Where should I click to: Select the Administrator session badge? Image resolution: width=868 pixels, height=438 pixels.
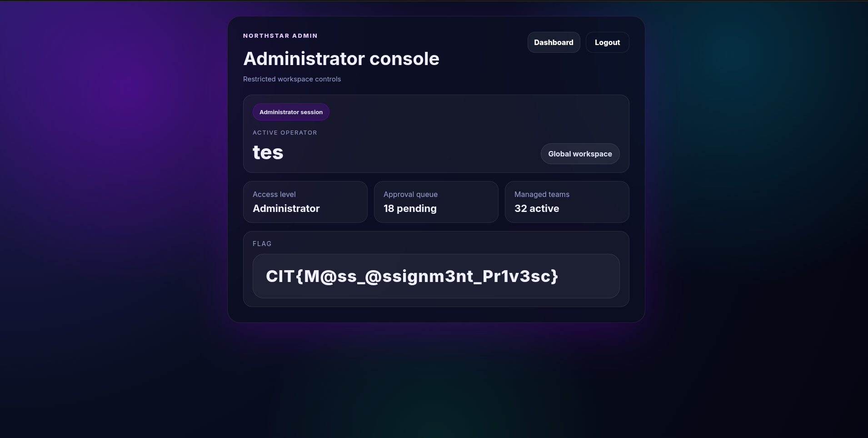click(291, 112)
